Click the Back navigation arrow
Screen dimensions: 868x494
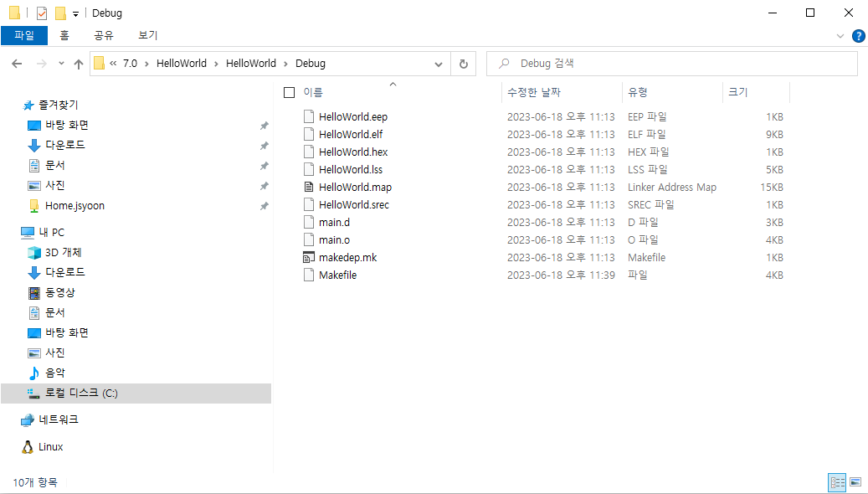point(17,64)
